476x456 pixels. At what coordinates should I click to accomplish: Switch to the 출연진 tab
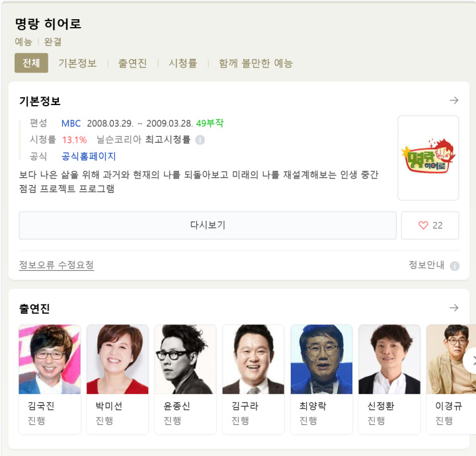tap(132, 63)
